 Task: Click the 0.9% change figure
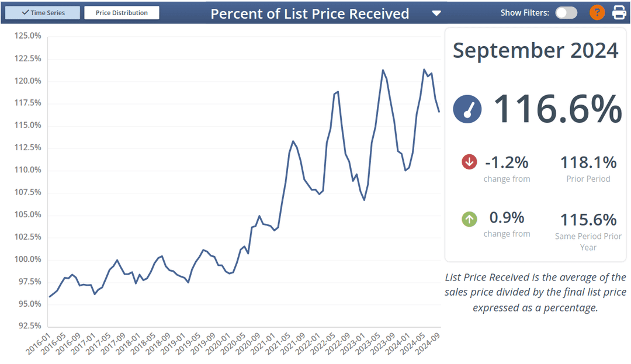click(x=507, y=218)
